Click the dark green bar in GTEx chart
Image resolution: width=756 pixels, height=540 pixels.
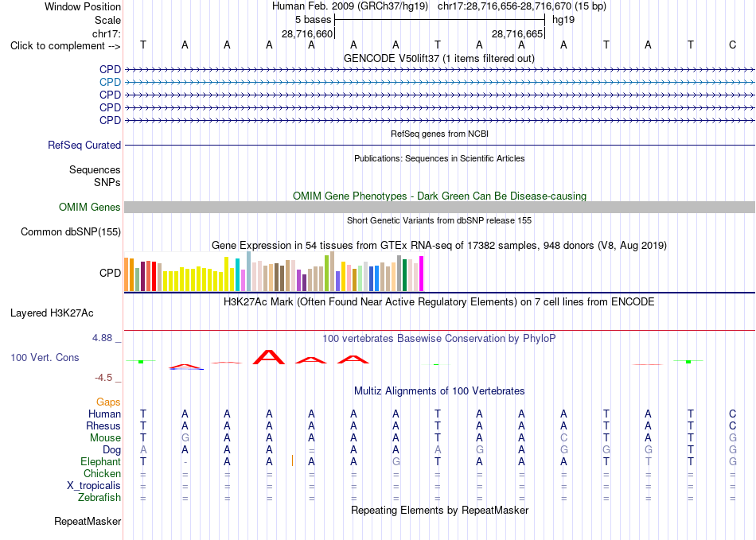(404, 275)
